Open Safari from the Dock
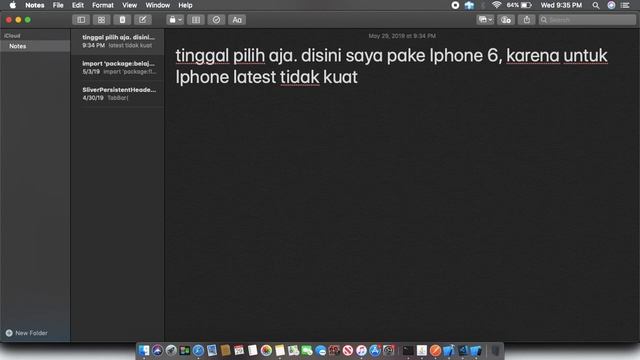 (198, 351)
